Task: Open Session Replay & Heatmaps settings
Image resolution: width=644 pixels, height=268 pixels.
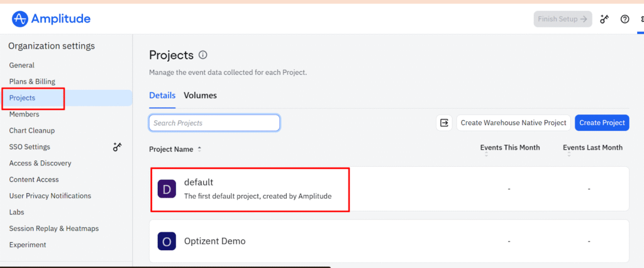Action: [54, 228]
